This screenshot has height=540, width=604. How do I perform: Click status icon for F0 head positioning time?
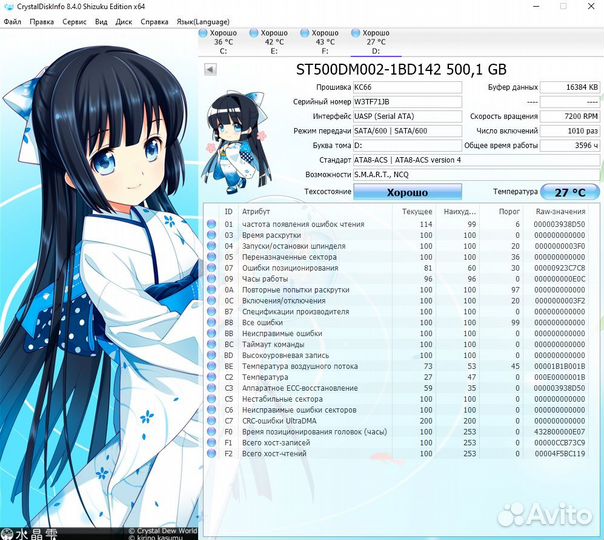tap(211, 431)
